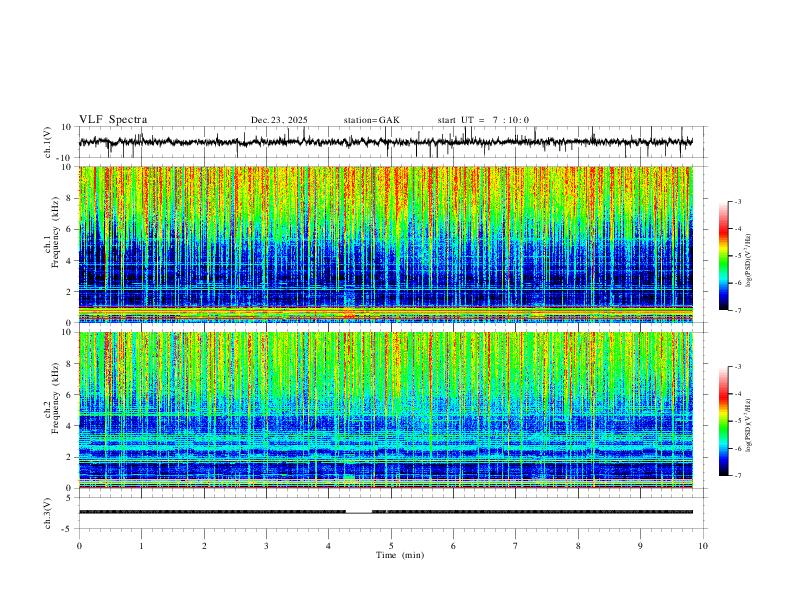Click the log(PSD) label beside ch.1 colorbar
The height and width of the screenshot is (612, 792).
coord(749,261)
